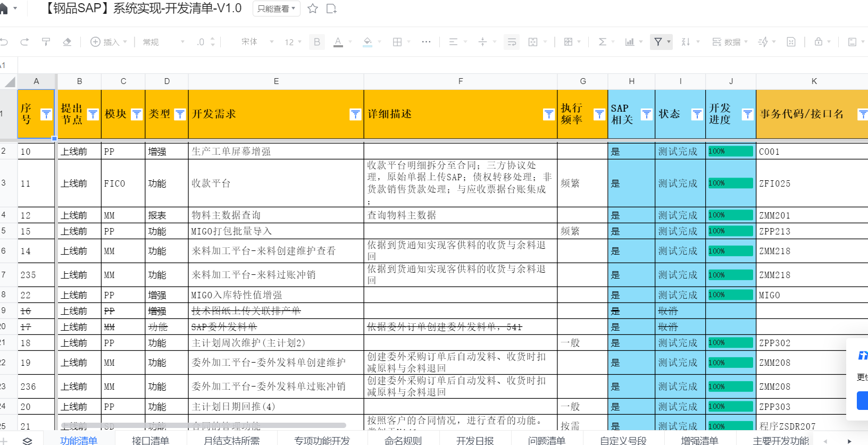Open filter for 类型 column
This screenshot has width=868, height=445.
[x=180, y=114]
